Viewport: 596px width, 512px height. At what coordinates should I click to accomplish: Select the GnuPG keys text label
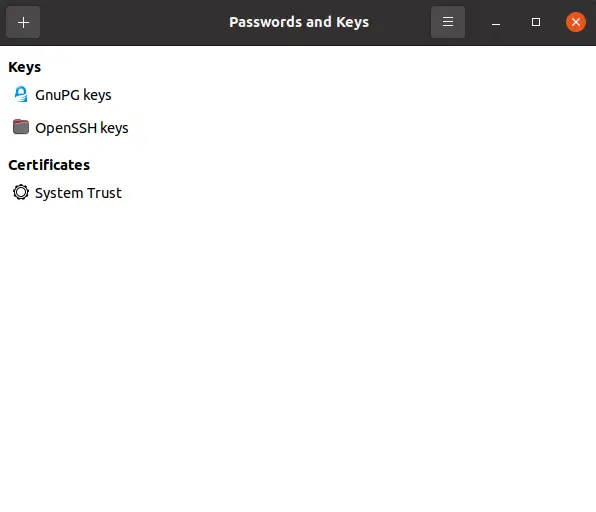[x=73, y=95]
